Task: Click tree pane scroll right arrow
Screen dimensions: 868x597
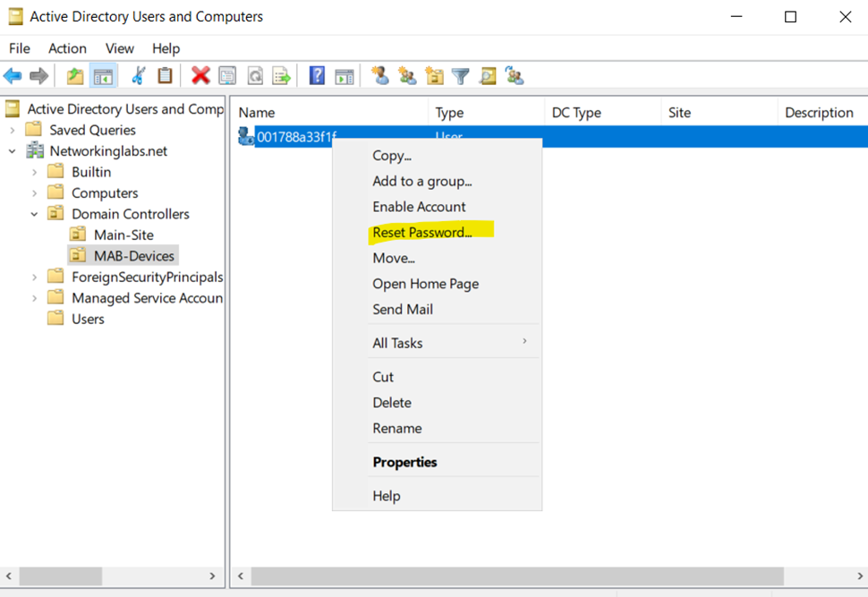Action: pyautogui.click(x=212, y=576)
